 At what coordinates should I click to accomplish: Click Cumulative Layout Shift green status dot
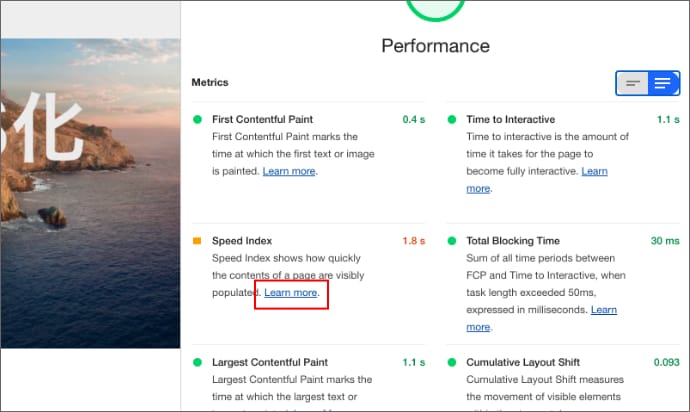(x=452, y=362)
